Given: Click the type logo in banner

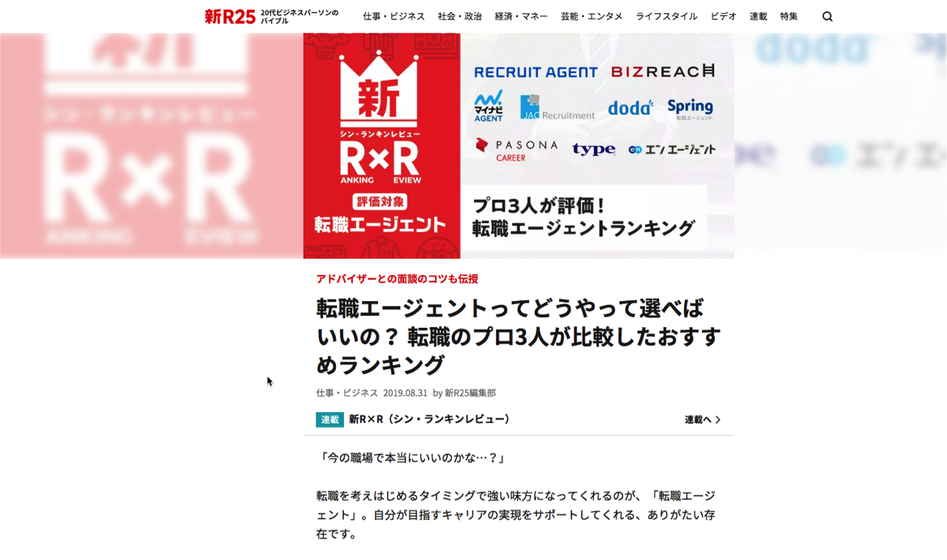Looking at the screenshot, I should click(x=593, y=149).
